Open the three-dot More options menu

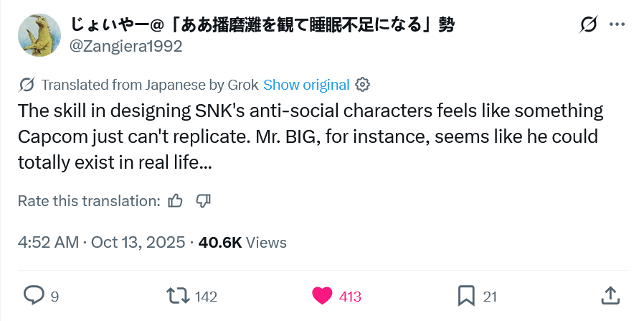tap(617, 25)
